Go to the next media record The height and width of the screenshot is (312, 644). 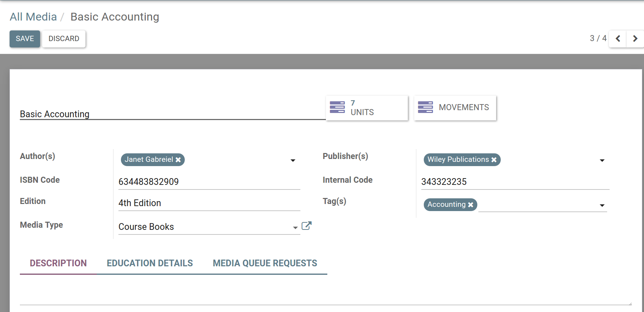(635, 39)
